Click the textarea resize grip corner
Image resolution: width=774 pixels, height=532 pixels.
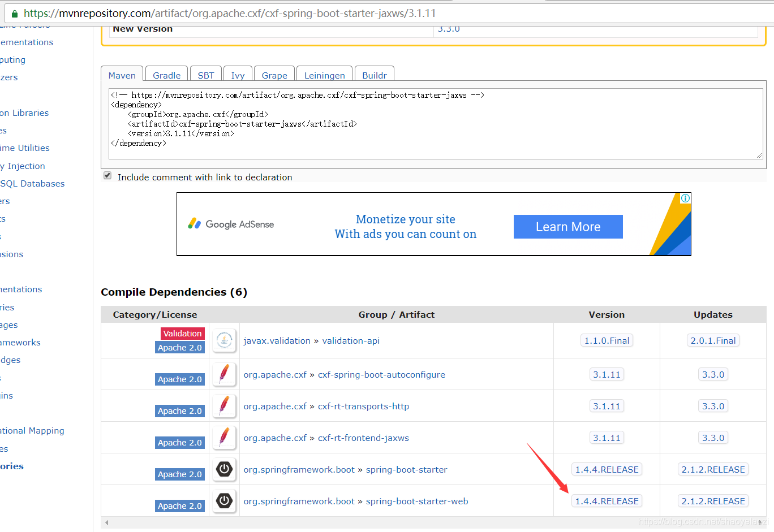point(759,155)
